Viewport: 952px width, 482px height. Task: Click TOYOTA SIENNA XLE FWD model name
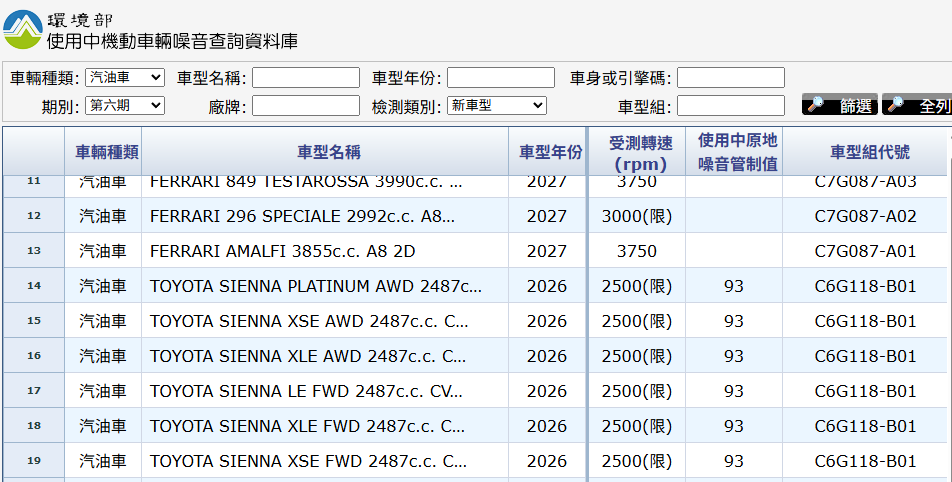point(307,426)
